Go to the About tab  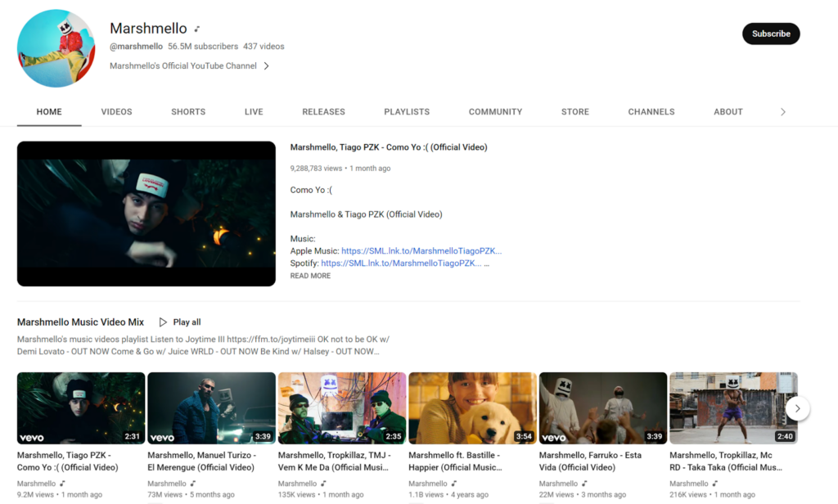pos(728,112)
